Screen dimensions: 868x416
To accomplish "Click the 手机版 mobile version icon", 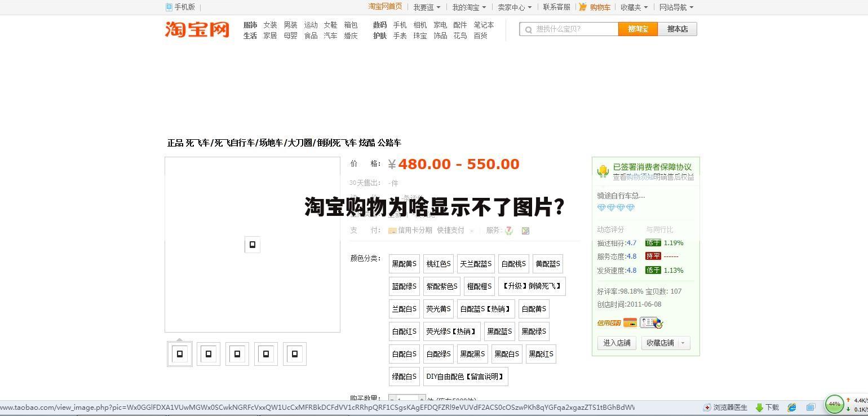I will (169, 7).
